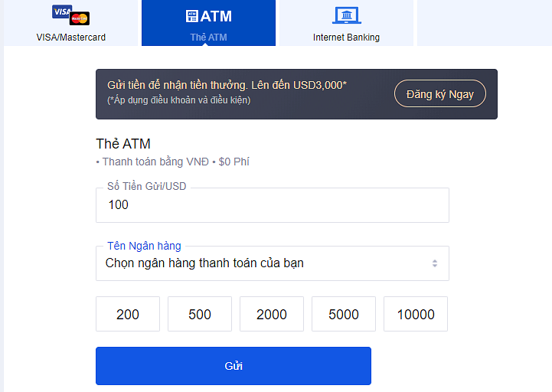Click the large ATM text in the selected tab

216,16
